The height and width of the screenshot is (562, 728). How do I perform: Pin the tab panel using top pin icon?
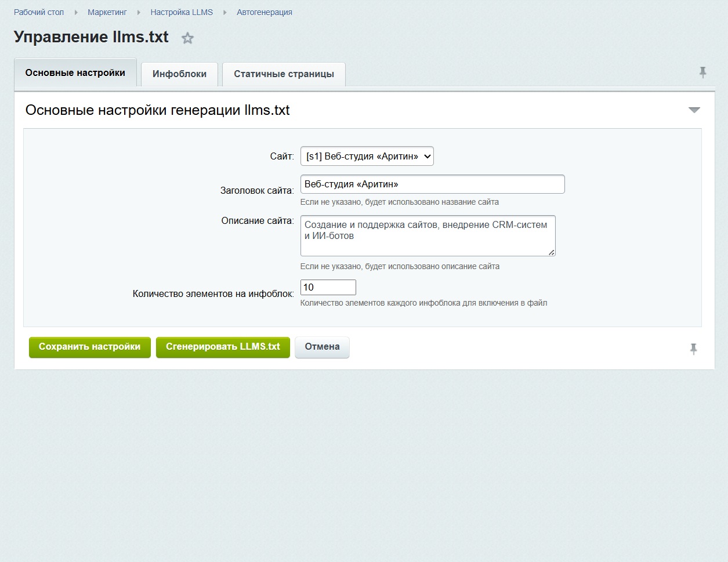[x=702, y=72]
